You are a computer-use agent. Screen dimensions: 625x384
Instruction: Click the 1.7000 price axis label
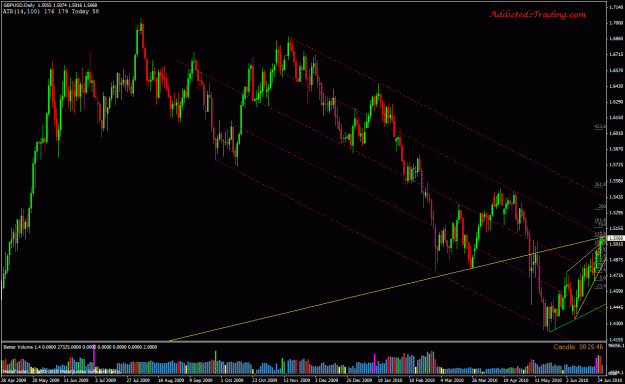tap(616, 23)
